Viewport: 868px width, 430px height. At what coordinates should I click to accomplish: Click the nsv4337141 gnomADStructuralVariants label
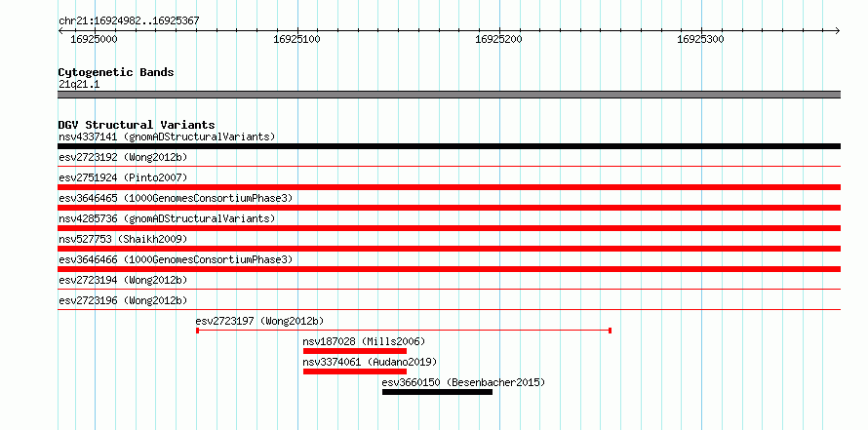167,137
